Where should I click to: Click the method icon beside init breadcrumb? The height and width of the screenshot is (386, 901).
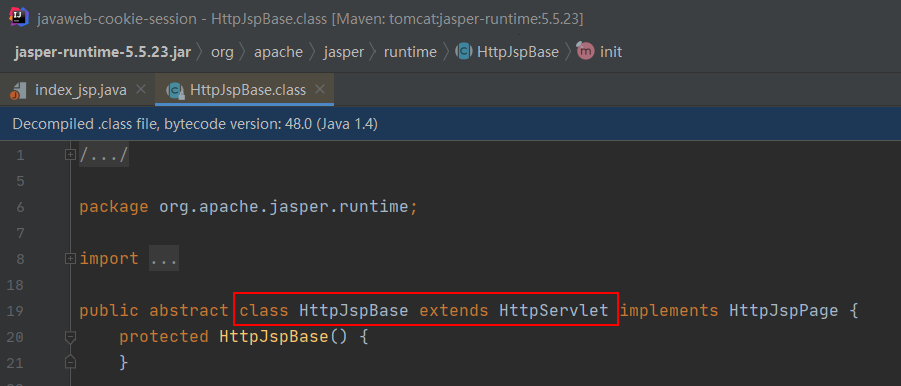(586, 52)
